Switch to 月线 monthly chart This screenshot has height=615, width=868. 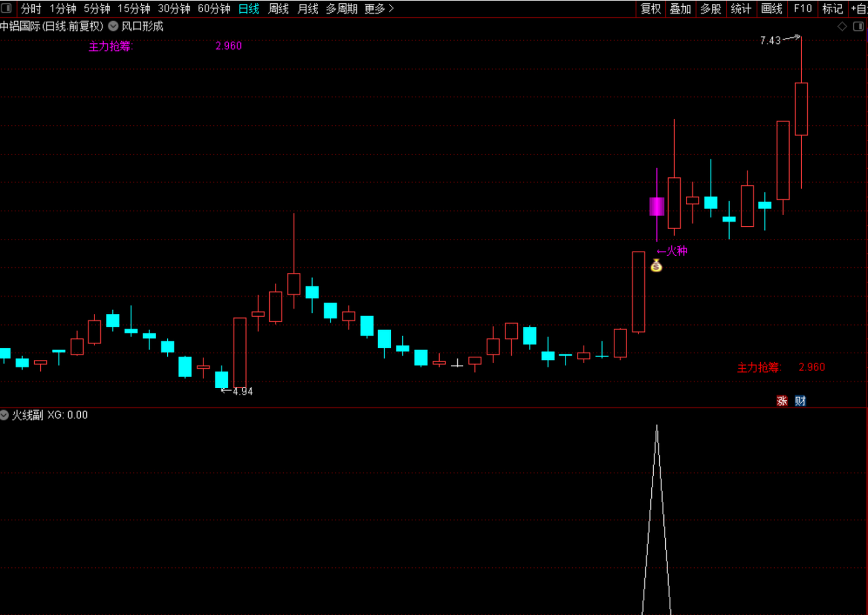pos(308,9)
